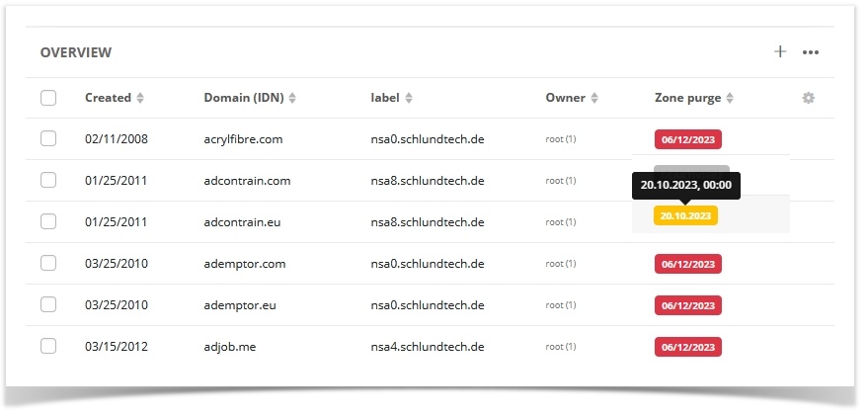Click the label column header
The width and height of the screenshot is (868, 415).
[385, 98]
